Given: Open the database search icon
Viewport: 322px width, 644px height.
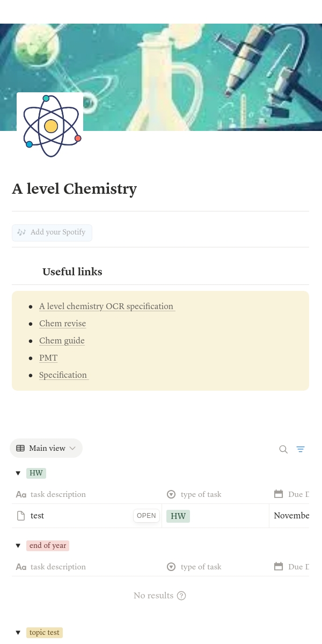Looking at the screenshot, I should tap(283, 449).
